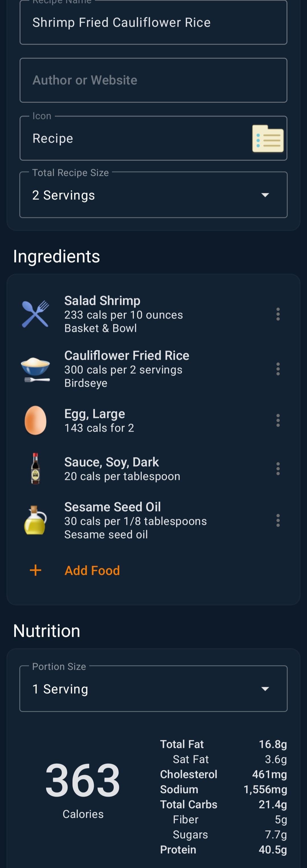Tap the Add Food link
The height and width of the screenshot is (868, 307).
point(92,570)
